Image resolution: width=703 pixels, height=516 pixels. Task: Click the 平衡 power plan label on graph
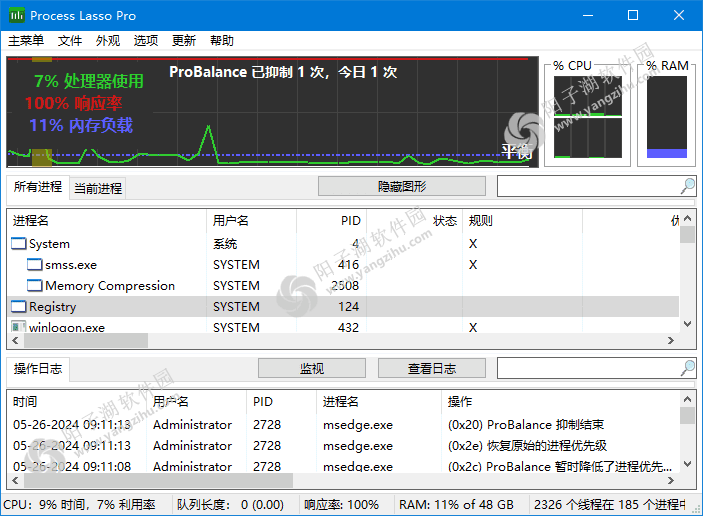(516, 151)
